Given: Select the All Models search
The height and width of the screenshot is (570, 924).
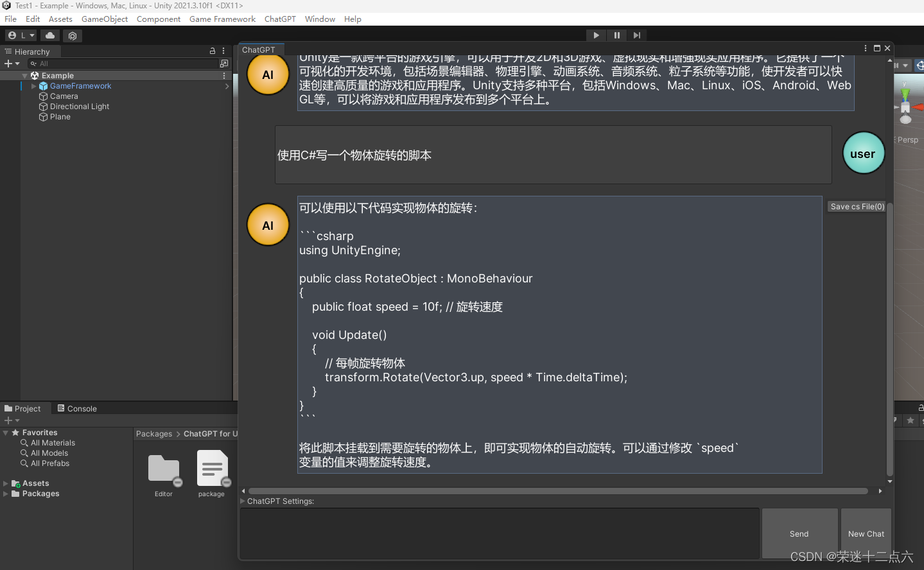Looking at the screenshot, I should (49, 453).
